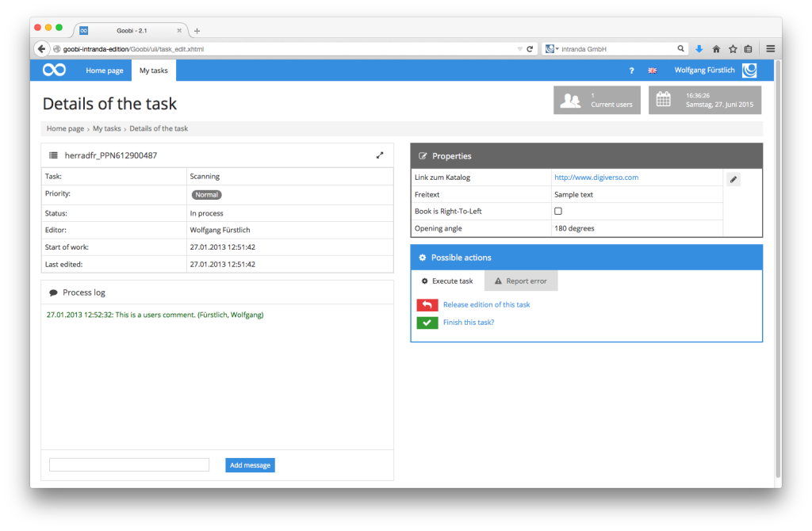Click the green finish task checkmark icon
Viewport: 812px width, 531px height.
tap(427, 323)
